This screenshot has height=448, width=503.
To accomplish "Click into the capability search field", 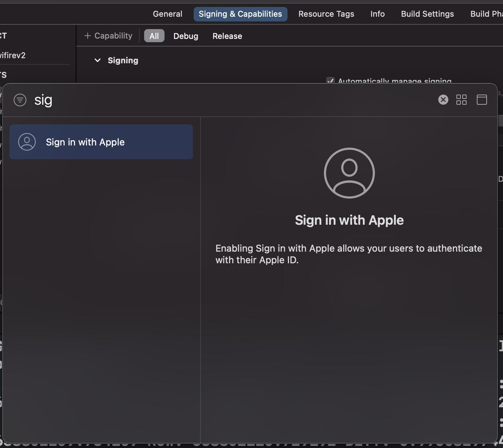I will 233,100.
